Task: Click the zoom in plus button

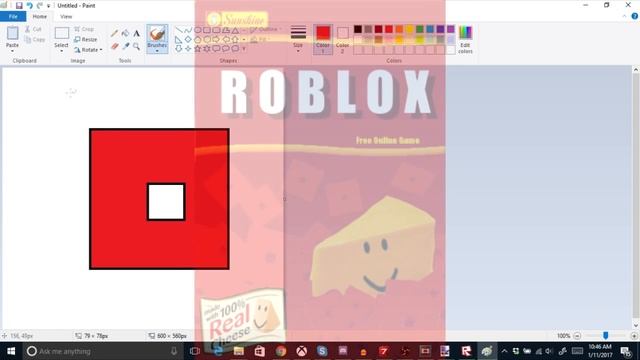Action: [x=634, y=336]
